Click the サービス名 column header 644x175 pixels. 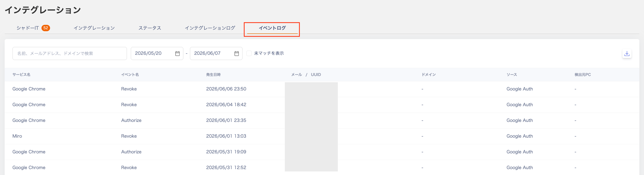(21, 75)
